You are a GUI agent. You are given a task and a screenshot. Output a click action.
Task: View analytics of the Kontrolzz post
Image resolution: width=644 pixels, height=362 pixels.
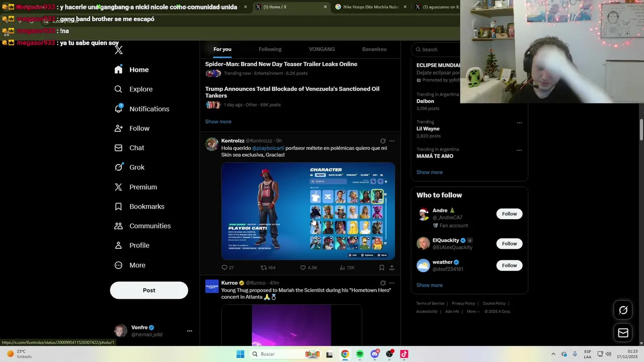347,267
